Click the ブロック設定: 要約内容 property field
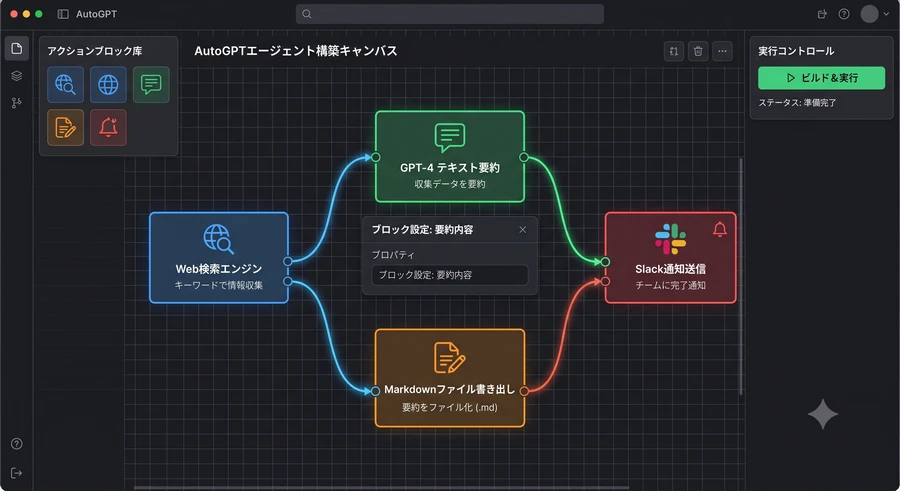Image resolution: width=900 pixels, height=491 pixels. pyautogui.click(x=450, y=275)
